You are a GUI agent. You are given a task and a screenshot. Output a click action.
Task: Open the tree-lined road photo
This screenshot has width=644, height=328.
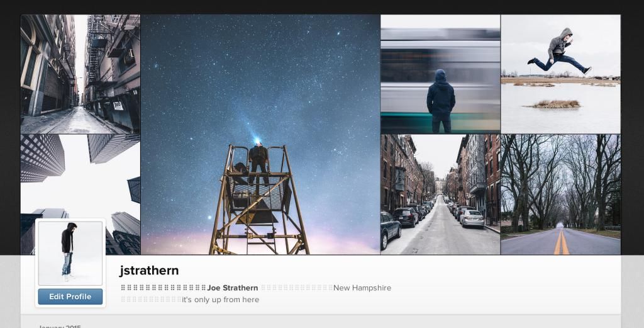tap(560, 195)
